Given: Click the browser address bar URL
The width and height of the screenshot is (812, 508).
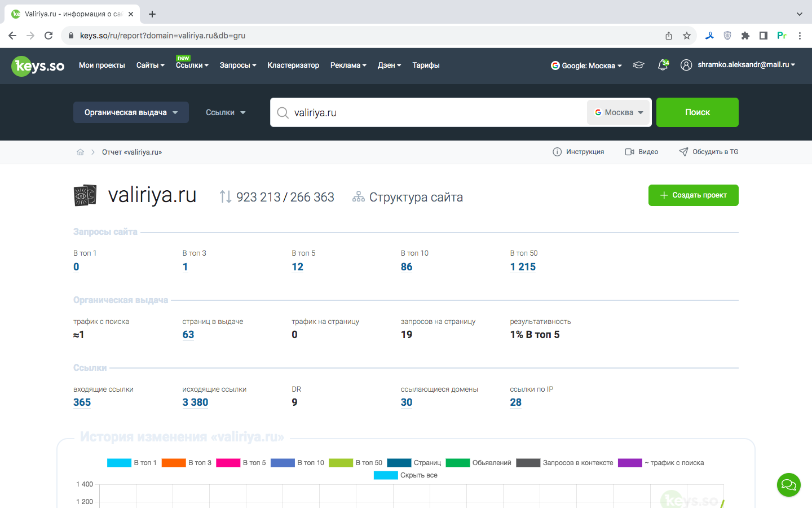Looking at the screenshot, I should (162, 36).
